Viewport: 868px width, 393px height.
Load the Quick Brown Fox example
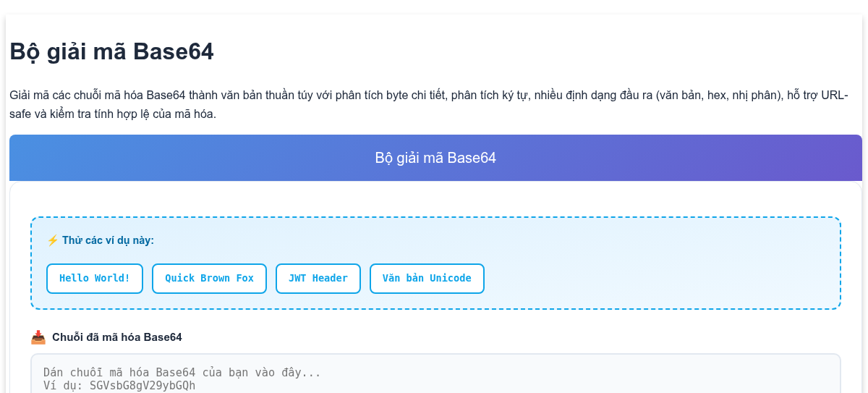209,279
